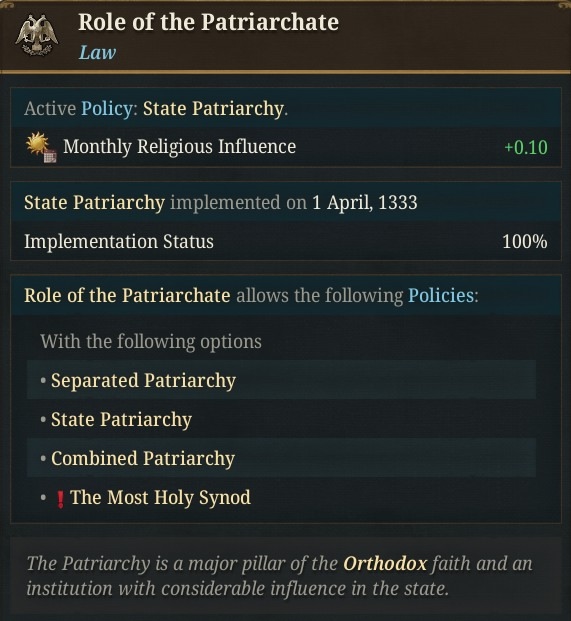Click the italic Patriarchy description text
Image resolution: width=571 pixels, height=621 pixels.
point(279,576)
